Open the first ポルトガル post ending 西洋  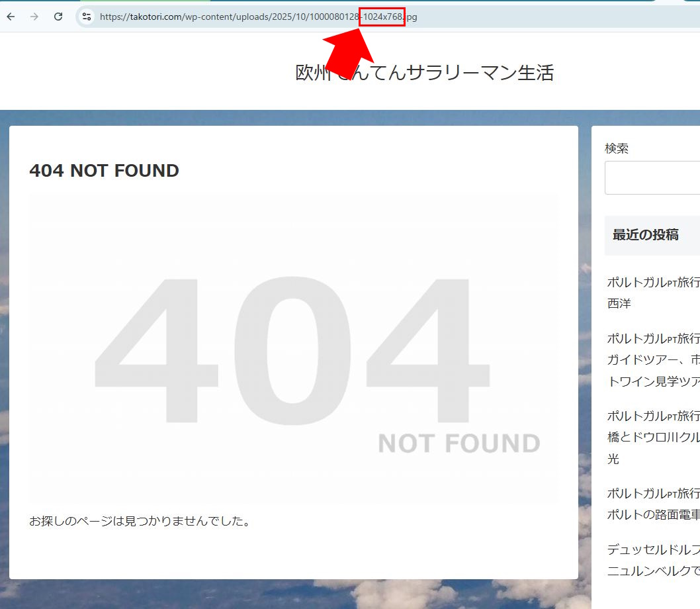[652, 293]
